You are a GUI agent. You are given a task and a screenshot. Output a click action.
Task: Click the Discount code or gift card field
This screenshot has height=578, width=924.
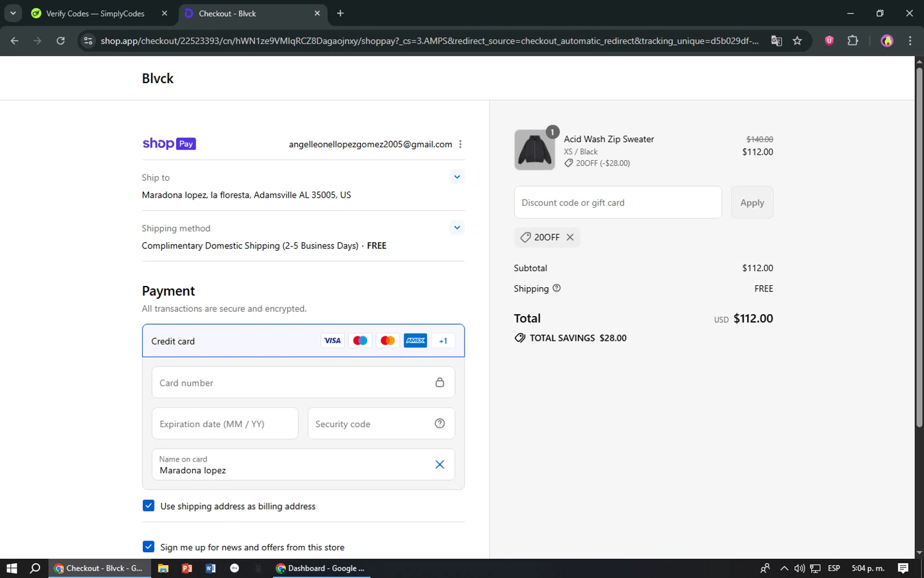(x=618, y=202)
